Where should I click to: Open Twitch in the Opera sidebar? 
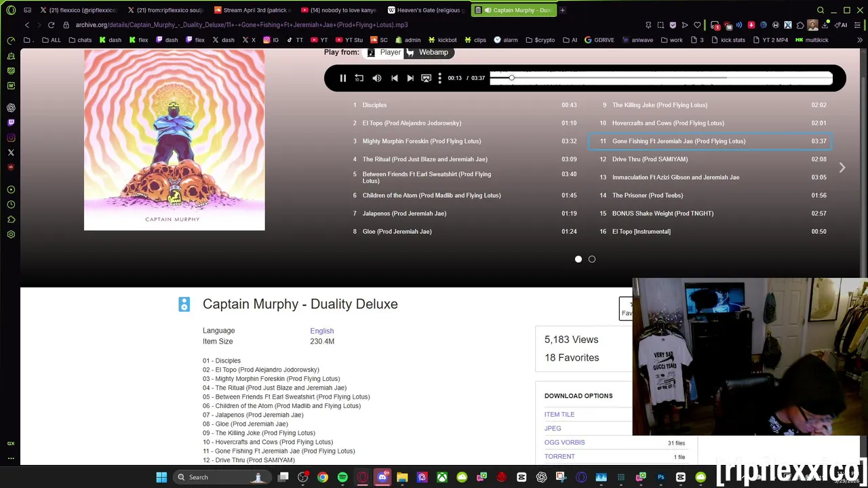(11, 123)
